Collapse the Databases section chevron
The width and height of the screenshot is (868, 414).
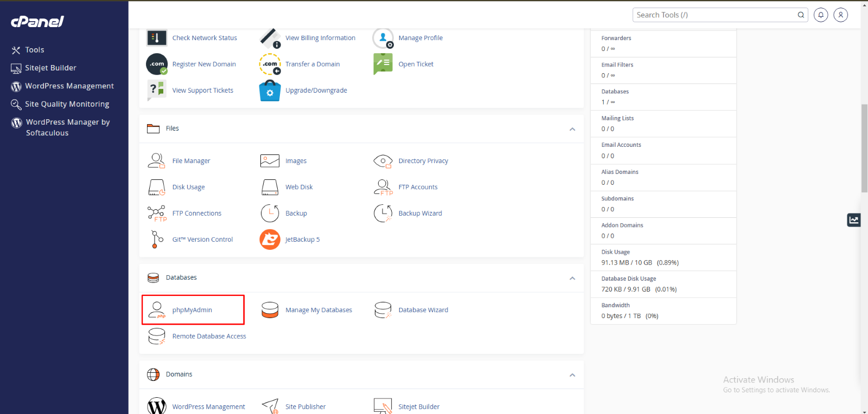[x=572, y=278]
